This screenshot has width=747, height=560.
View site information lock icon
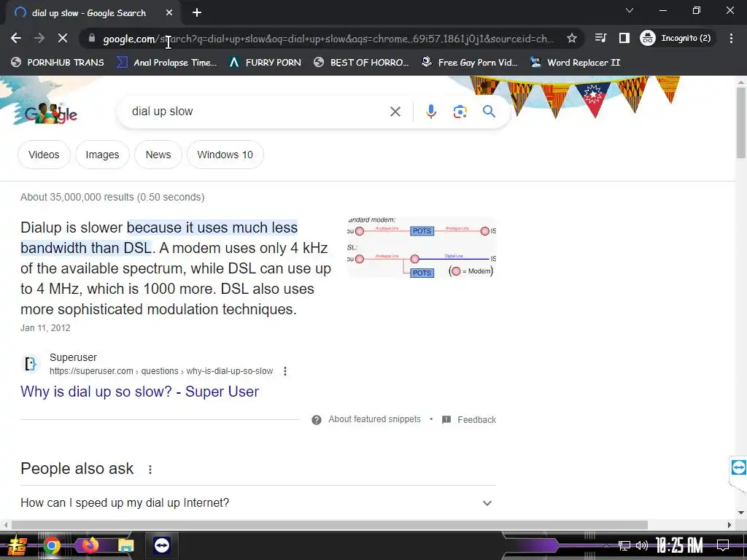pyautogui.click(x=92, y=38)
